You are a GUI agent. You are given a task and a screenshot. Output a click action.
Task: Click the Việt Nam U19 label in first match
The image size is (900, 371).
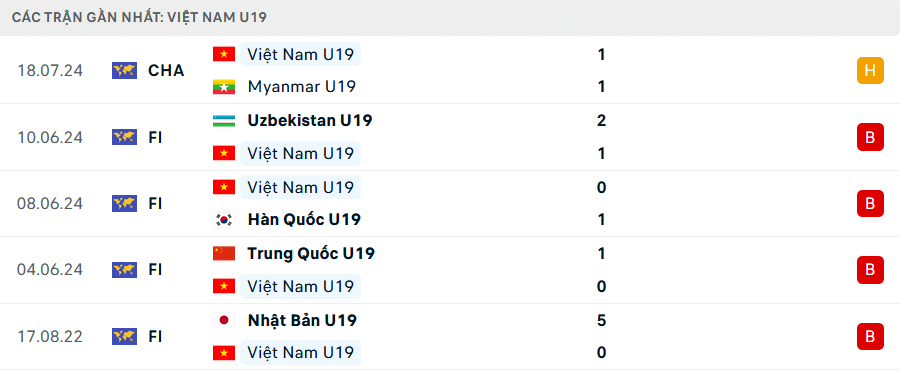(x=301, y=55)
